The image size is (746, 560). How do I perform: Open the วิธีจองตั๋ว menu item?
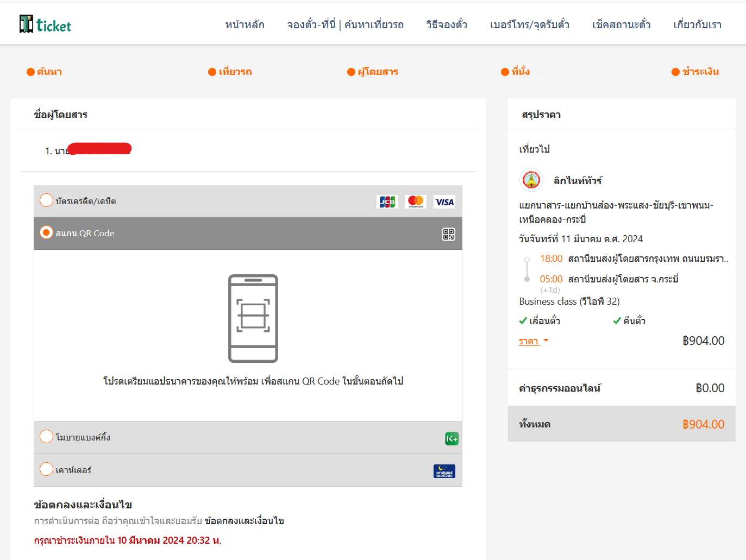[x=447, y=24]
